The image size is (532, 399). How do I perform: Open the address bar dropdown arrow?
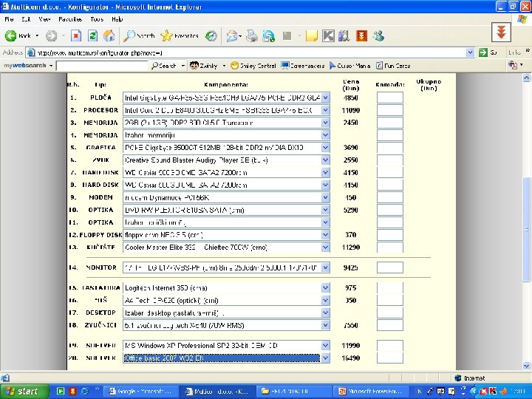470,52
